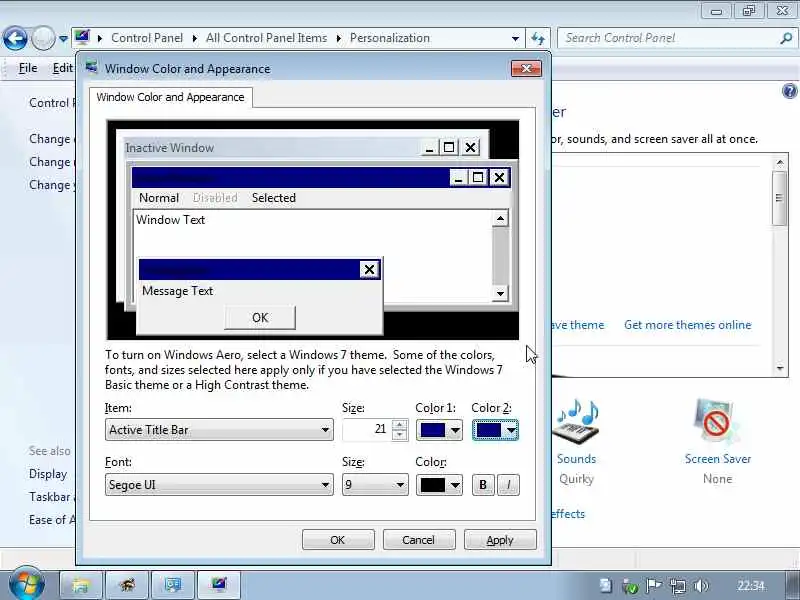800x600 pixels.
Task: Open Windows Explorer from the taskbar
Action: tap(81, 585)
